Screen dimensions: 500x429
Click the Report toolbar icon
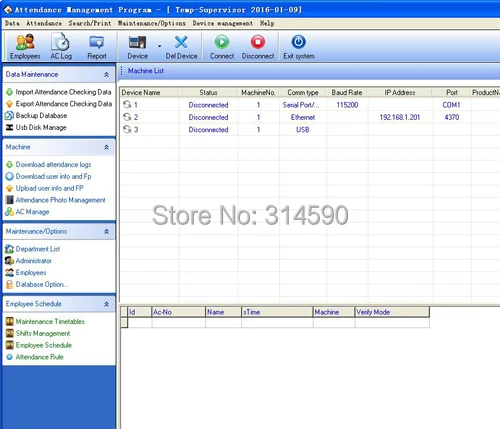[97, 42]
